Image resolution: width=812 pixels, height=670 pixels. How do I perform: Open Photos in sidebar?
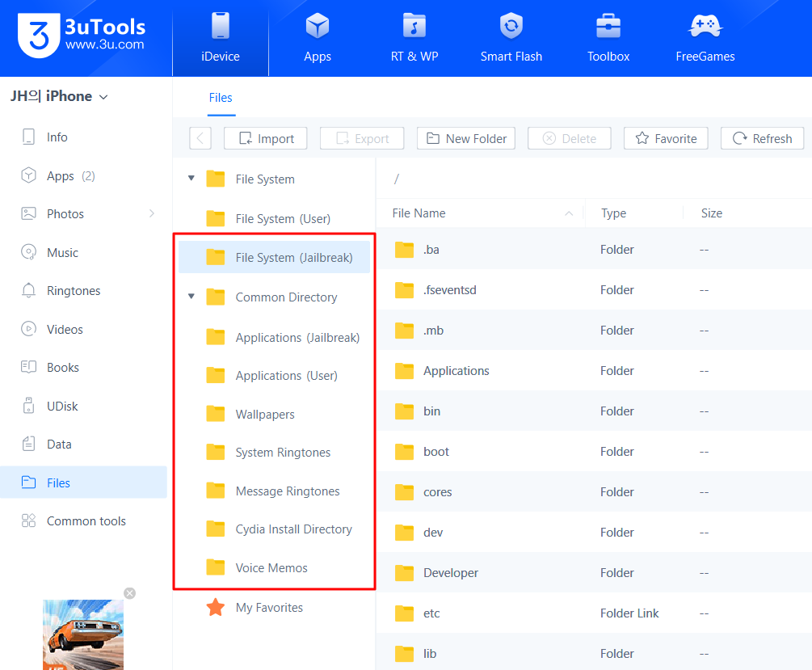pyautogui.click(x=83, y=214)
